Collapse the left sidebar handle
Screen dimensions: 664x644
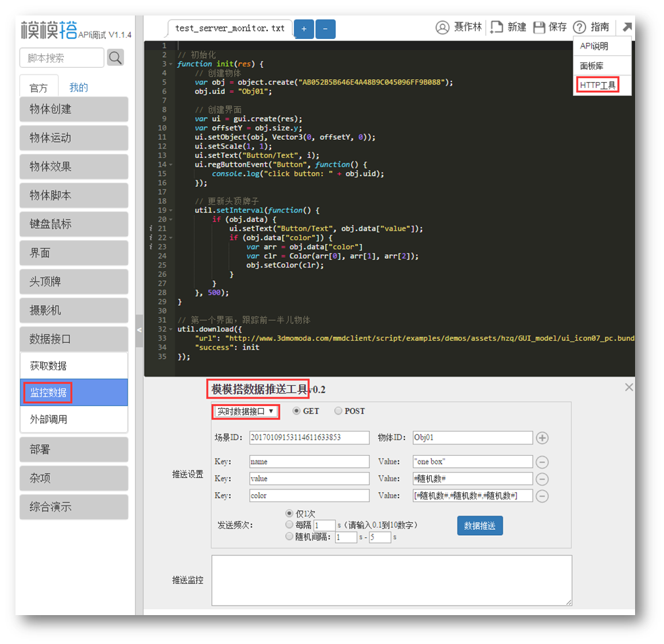(x=139, y=331)
